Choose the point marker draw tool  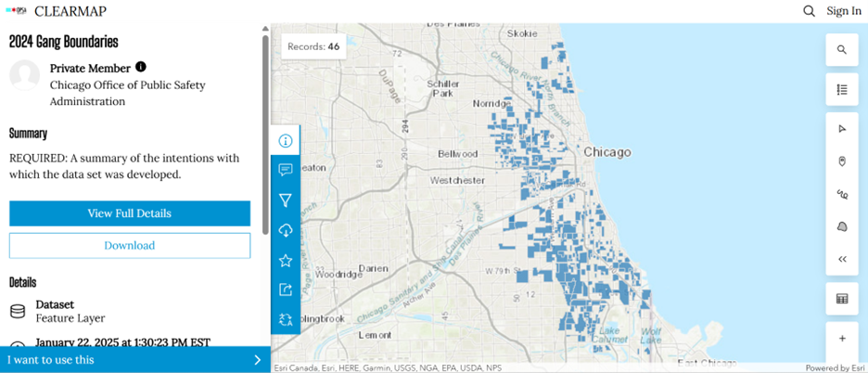tap(841, 161)
